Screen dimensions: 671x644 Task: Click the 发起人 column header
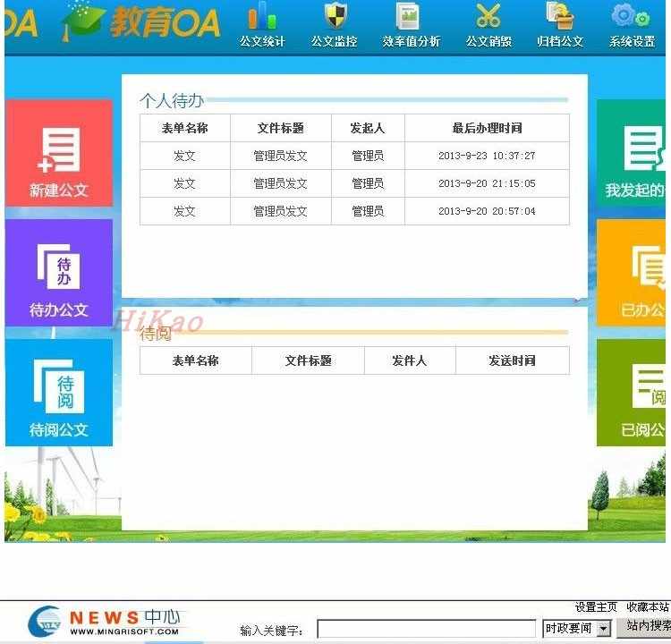(x=368, y=128)
